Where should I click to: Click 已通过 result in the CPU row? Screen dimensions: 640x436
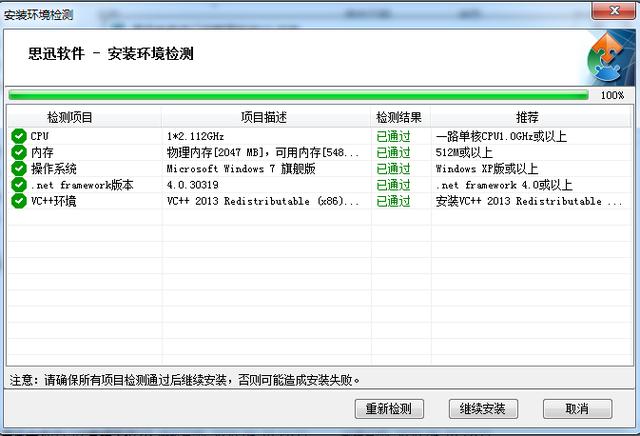[x=393, y=136]
